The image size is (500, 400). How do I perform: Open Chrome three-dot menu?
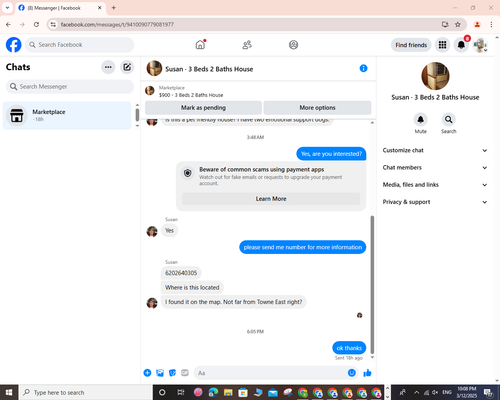[x=491, y=24]
